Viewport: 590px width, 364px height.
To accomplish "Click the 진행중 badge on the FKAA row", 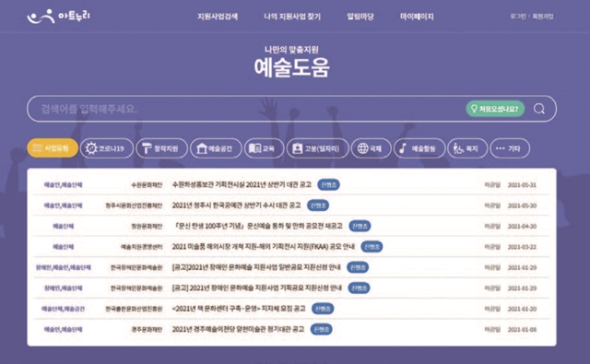I will [x=372, y=247].
